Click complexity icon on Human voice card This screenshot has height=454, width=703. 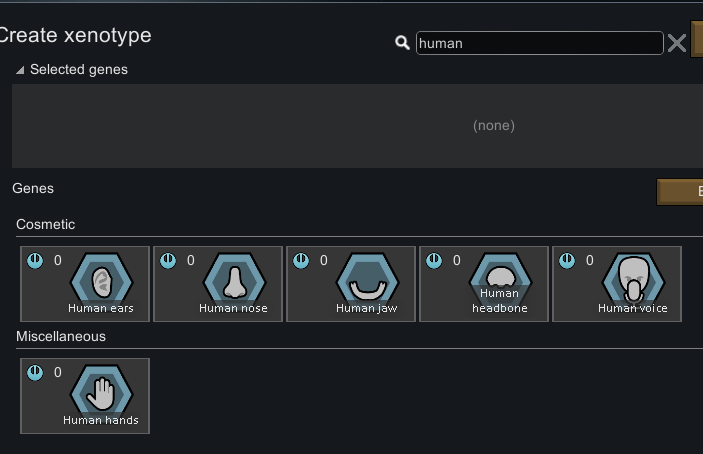567,260
